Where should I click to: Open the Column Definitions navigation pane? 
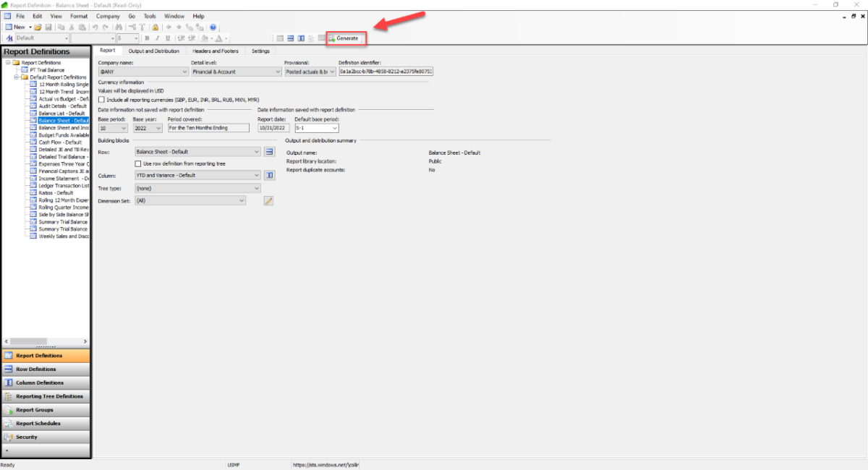coord(46,383)
